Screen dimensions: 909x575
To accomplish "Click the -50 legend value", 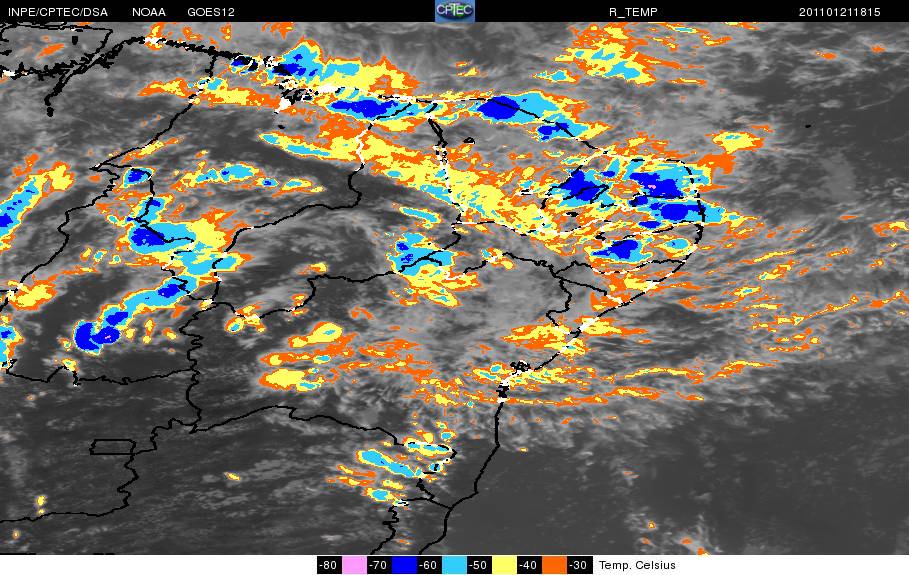I will [479, 565].
